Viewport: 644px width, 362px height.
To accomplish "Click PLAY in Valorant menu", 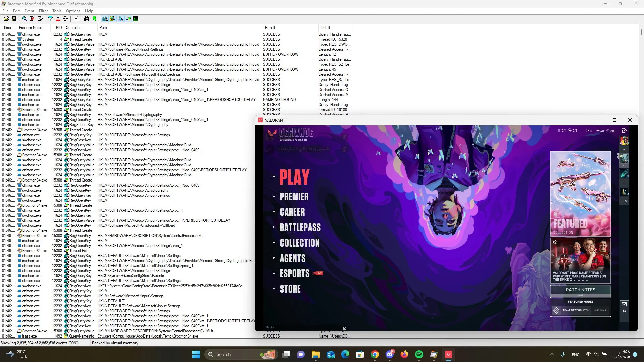I will tap(294, 177).
